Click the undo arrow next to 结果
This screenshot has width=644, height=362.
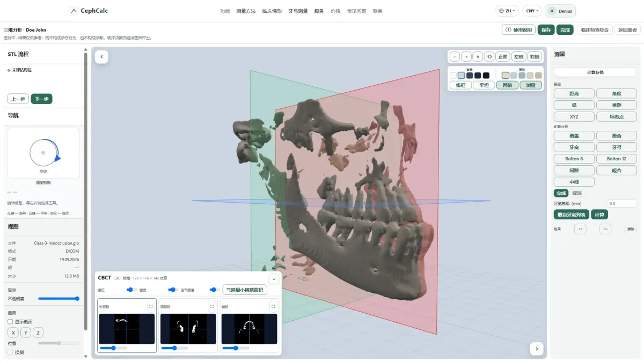(x=580, y=229)
